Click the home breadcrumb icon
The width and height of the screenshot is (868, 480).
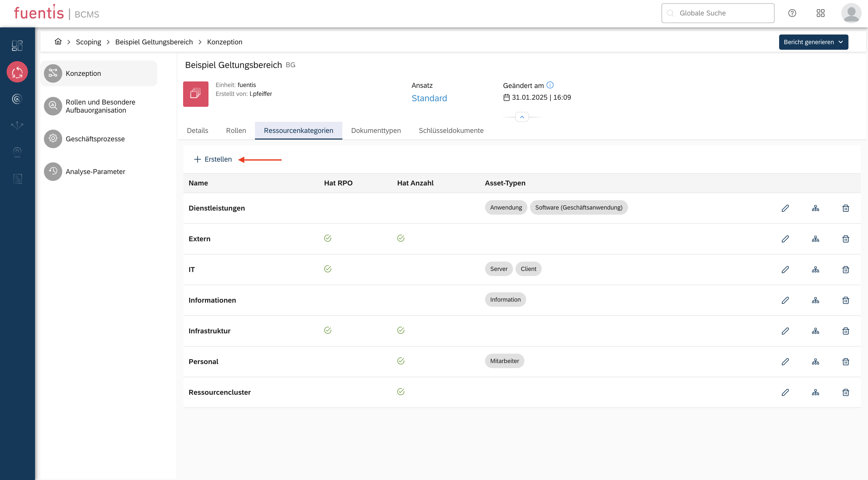click(58, 42)
